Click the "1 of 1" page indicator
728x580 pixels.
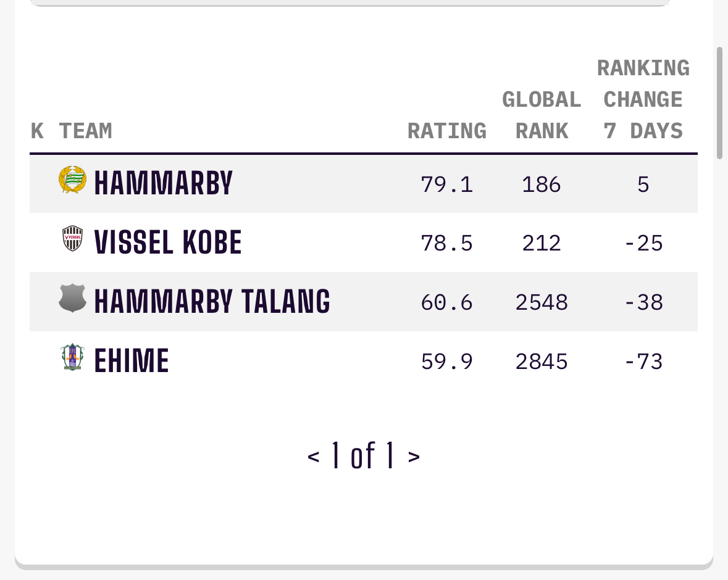coord(363,456)
